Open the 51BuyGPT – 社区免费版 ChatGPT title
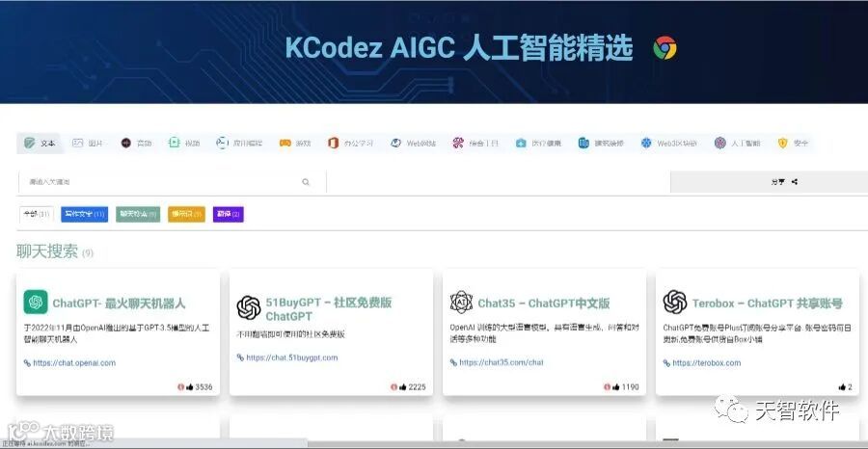This screenshot has width=868, height=449. point(328,309)
